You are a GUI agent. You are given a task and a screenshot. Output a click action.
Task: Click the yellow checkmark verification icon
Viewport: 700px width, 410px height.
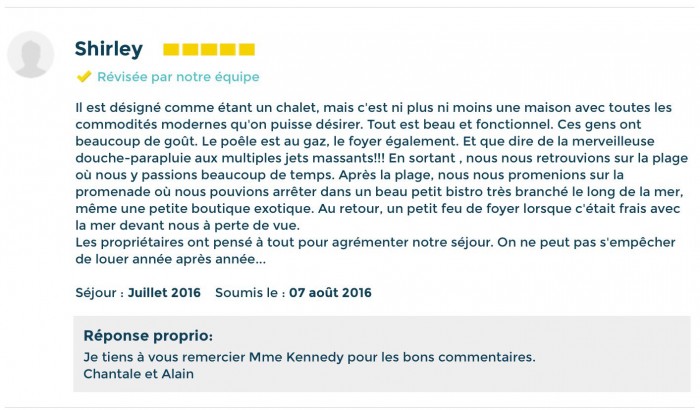tap(84, 77)
